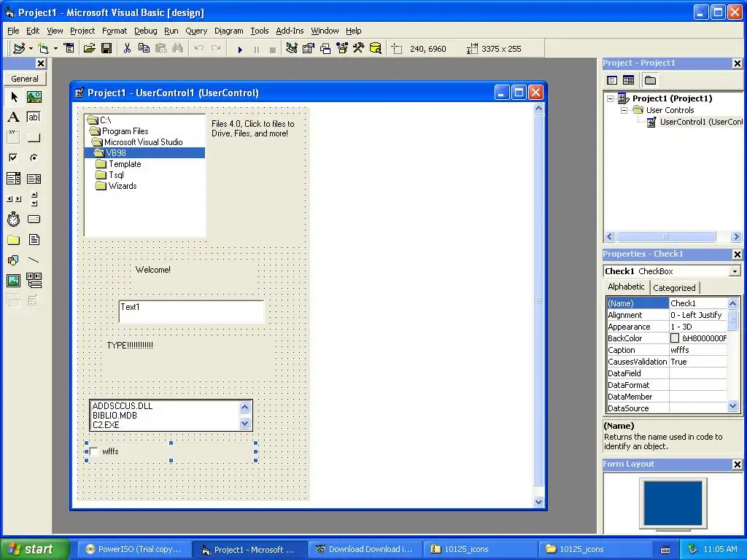Click the Copy toolbar icon
The width and height of the screenshot is (747, 560).
click(144, 48)
